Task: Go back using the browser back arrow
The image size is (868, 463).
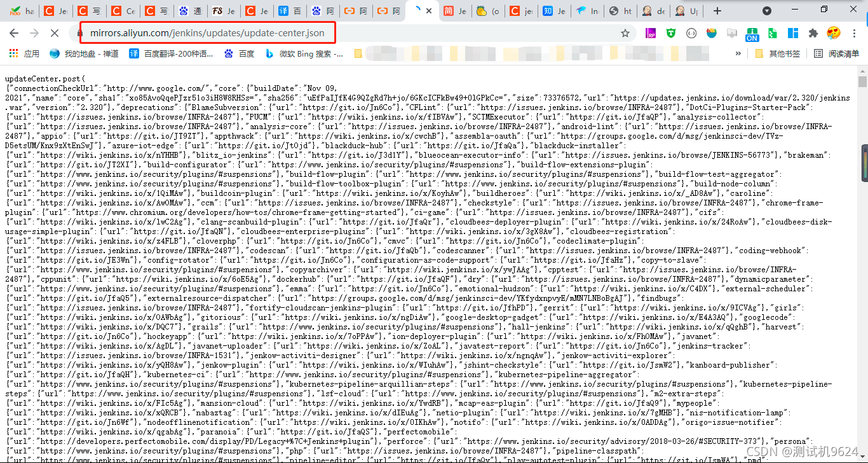Action: point(15,32)
